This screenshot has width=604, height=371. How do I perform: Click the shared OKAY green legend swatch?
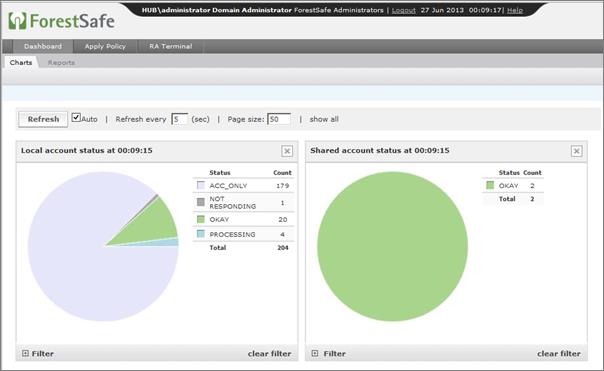pos(490,185)
